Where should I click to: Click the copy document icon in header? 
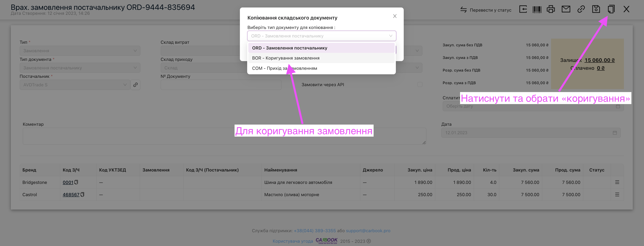tap(611, 9)
